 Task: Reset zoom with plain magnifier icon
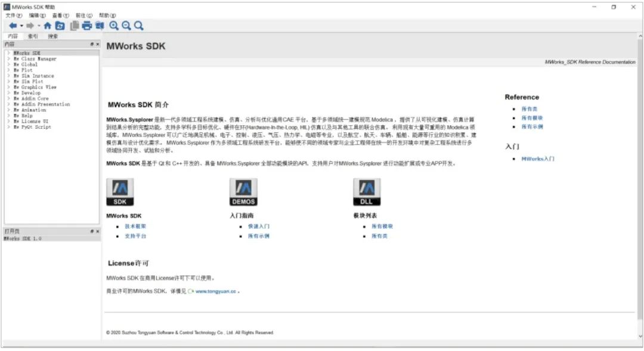[139, 26]
